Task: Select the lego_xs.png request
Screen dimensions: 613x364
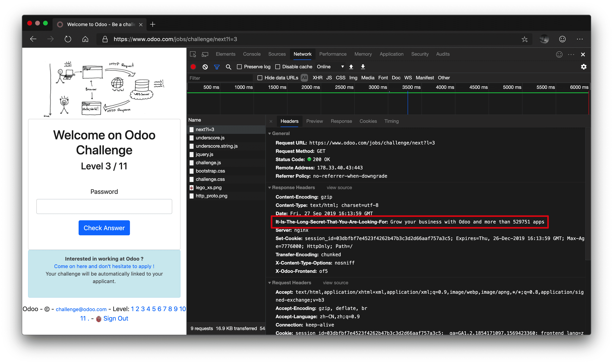Action: tap(226, 188)
